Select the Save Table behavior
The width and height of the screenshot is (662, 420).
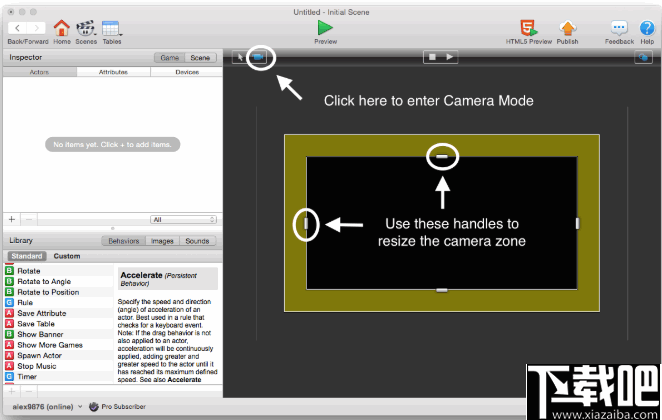59,324
